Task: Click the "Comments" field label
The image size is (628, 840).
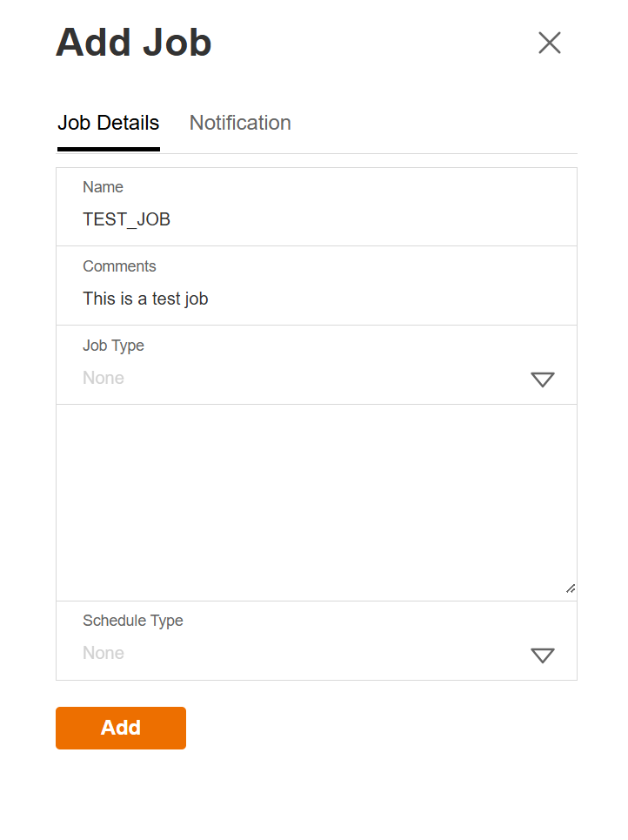Action: [x=119, y=266]
